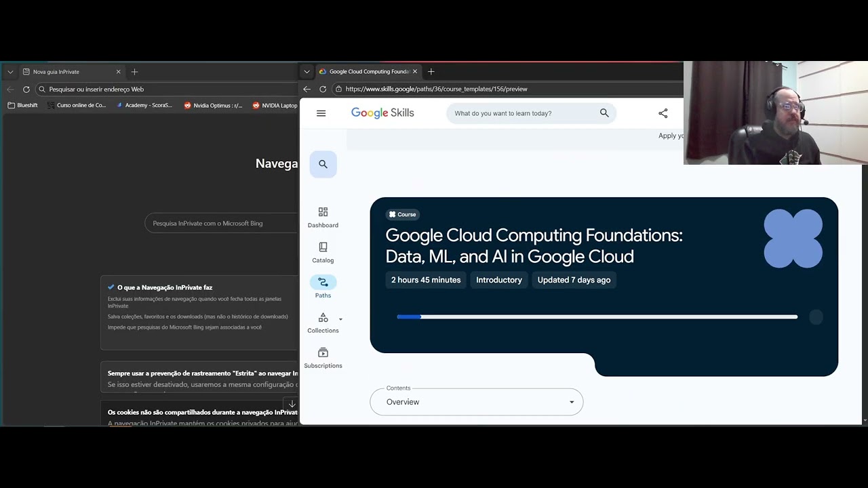Select Paths in the Skills sidebar
Image resolution: width=868 pixels, height=488 pixels.
(x=323, y=287)
